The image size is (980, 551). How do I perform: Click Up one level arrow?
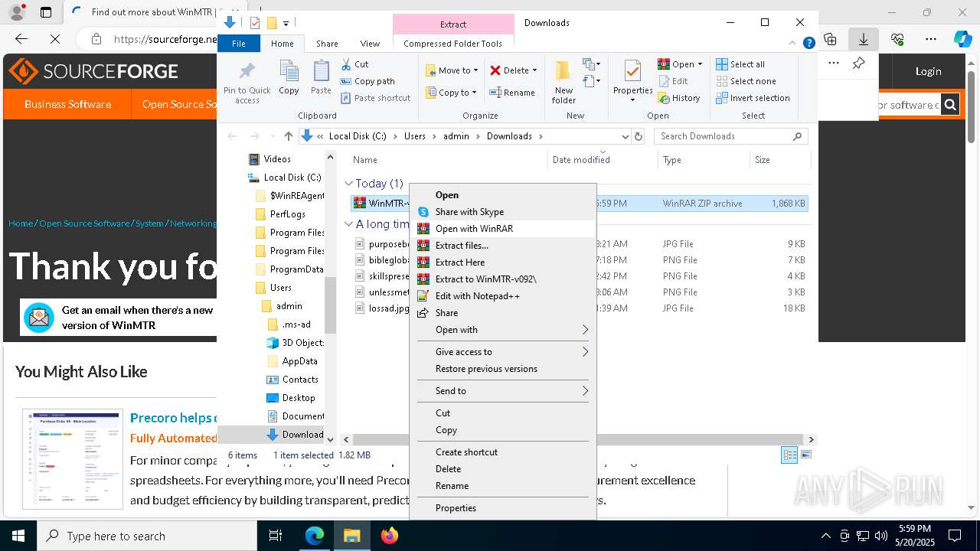[x=288, y=136]
